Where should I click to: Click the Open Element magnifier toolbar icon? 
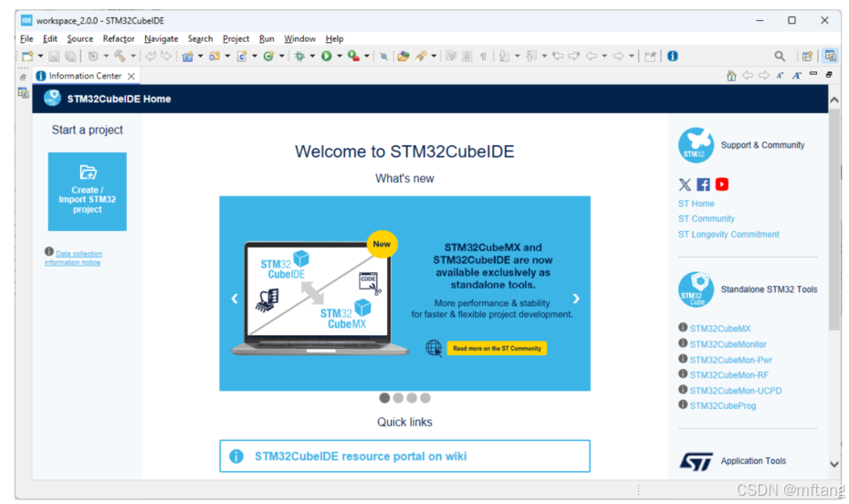(x=384, y=57)
